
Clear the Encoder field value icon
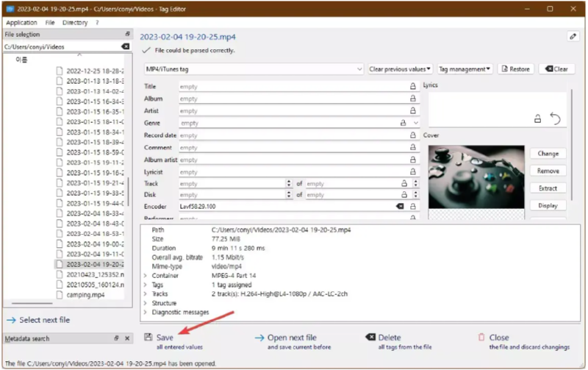[x=401, y=207]
